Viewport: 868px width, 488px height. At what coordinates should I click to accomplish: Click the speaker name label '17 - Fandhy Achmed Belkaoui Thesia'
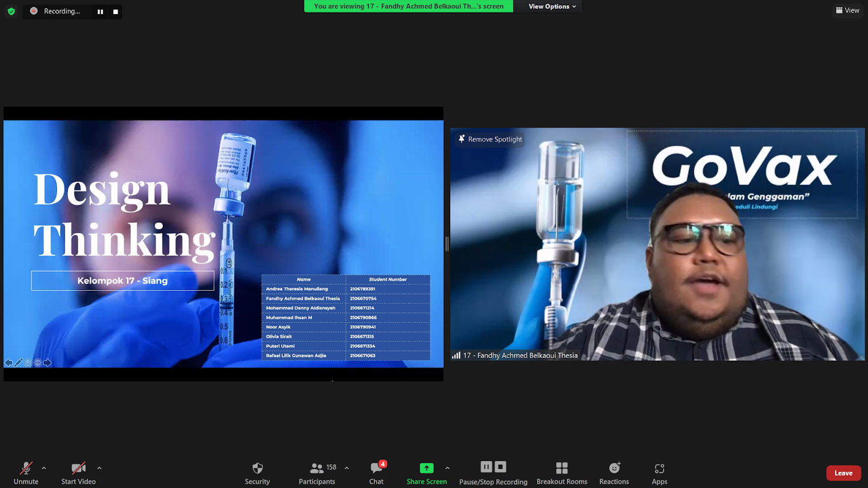[520, 355]
